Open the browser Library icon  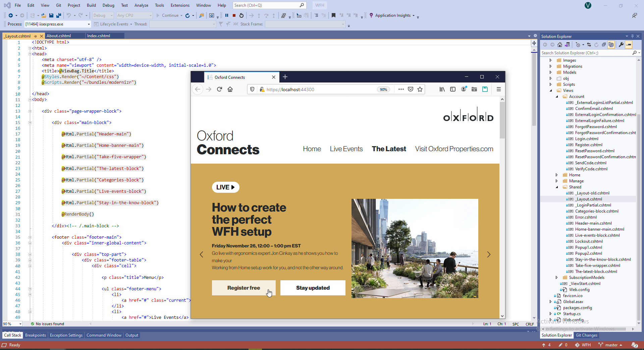pos(442,89)
